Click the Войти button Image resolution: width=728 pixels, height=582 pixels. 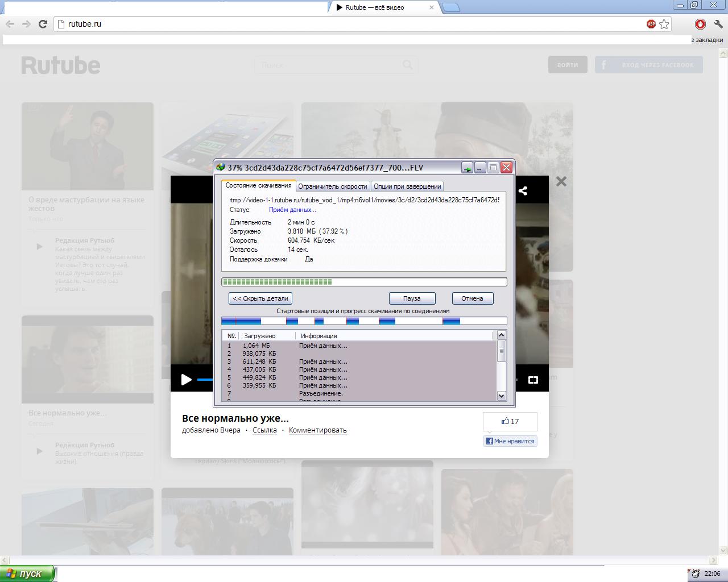568,65
